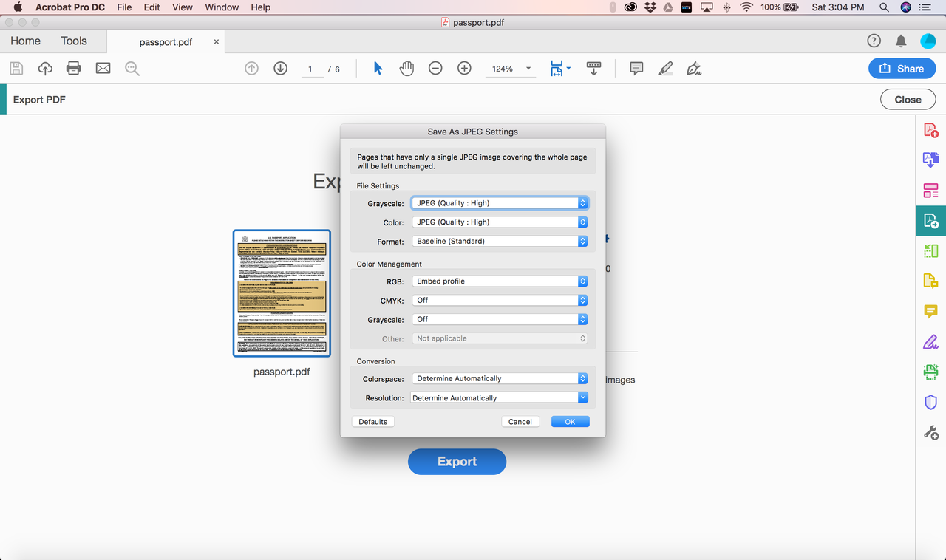946x560 pixels.
Task: Select the Hand pan tool
Action: [406, 69]
